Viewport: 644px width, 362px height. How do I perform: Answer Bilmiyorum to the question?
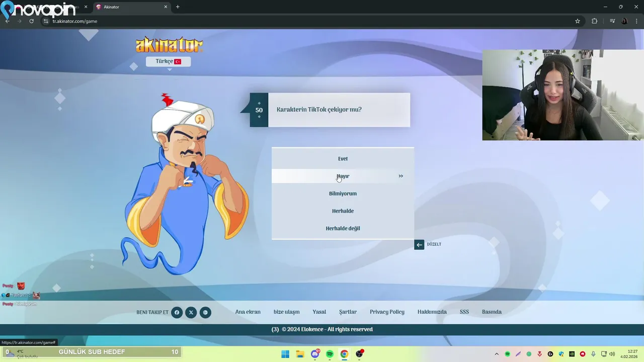point(343,194)
